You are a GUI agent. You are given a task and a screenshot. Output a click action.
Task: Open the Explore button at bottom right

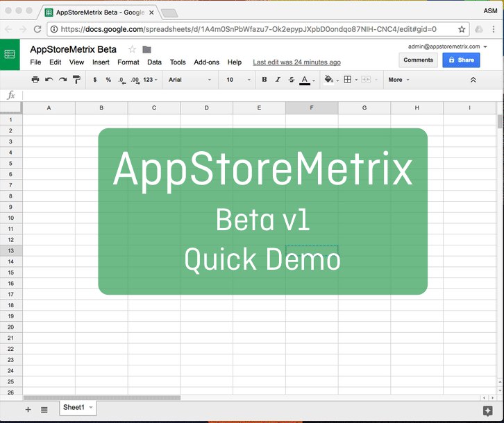pyautogui.click(x=487, y=411)
